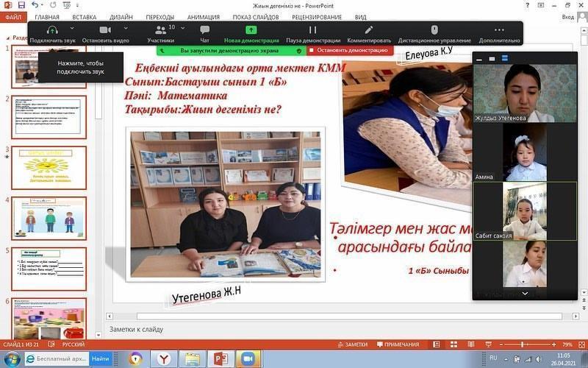Toggle ЗАМЕТКИ notes pane in status bar

(x=352, y=344)
